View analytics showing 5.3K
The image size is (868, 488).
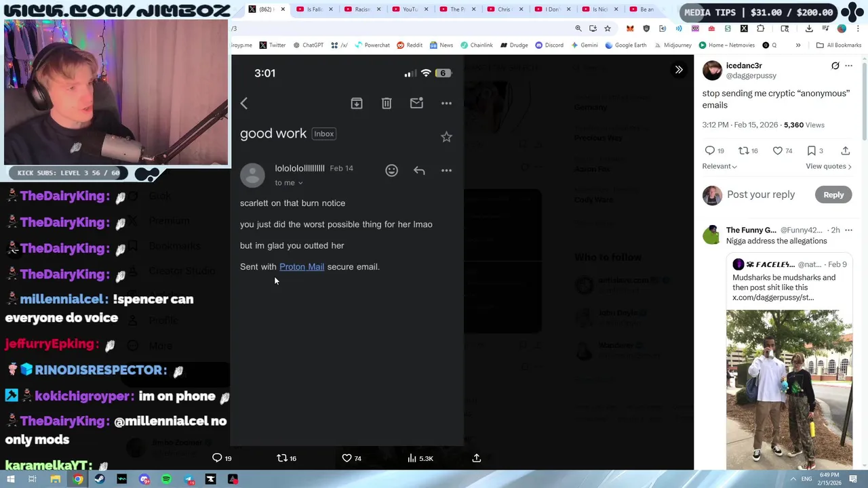coord(420,458)
